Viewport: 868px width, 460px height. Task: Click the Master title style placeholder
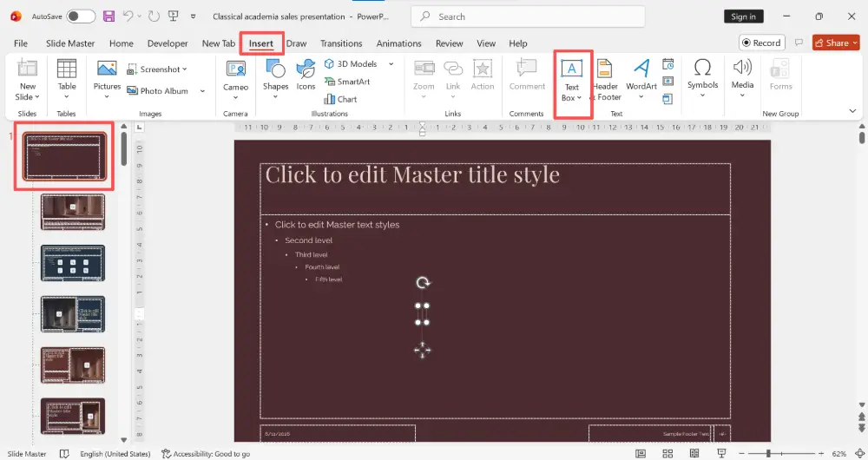[x=495, y=188]
